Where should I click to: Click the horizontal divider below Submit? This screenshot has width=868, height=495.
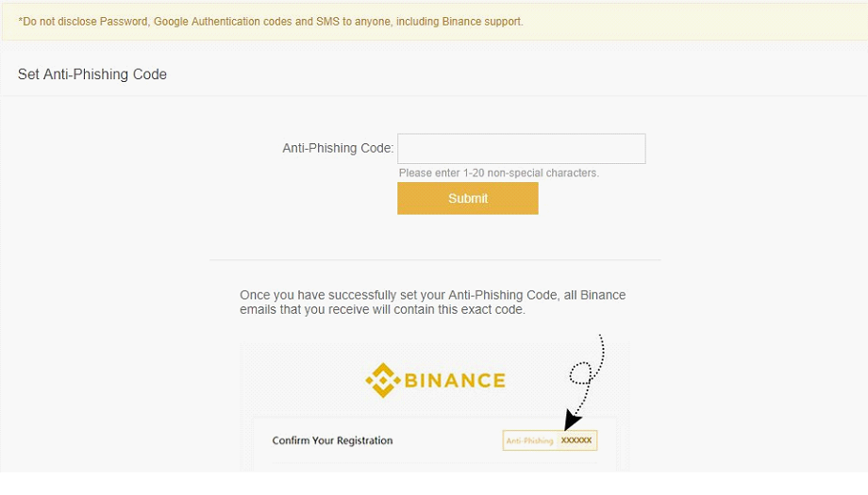pos(434,260)
